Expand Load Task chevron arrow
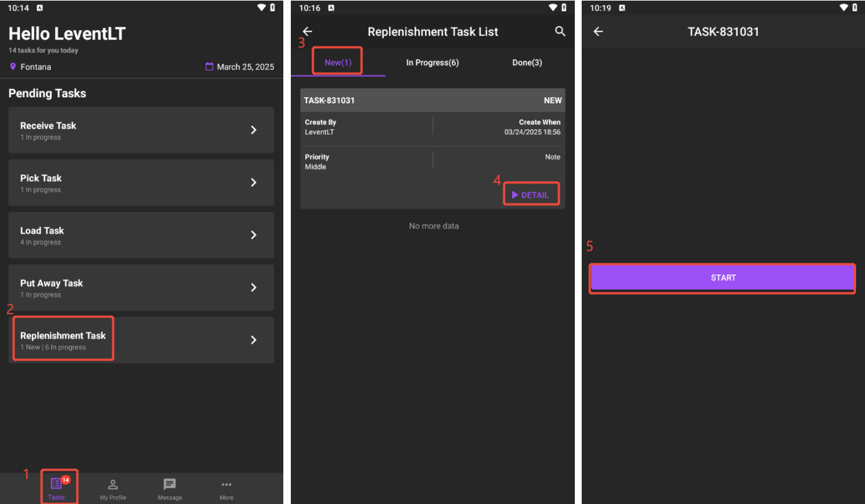 (x=254, y=235)
